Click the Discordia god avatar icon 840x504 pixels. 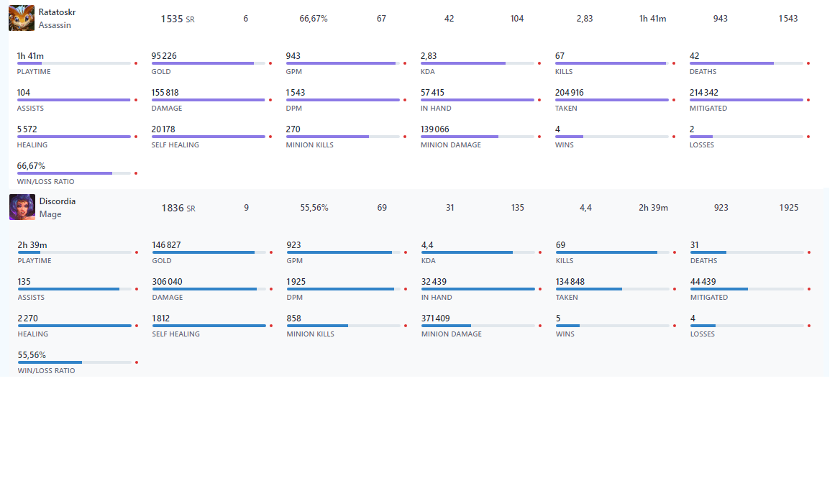coord(22,207)
